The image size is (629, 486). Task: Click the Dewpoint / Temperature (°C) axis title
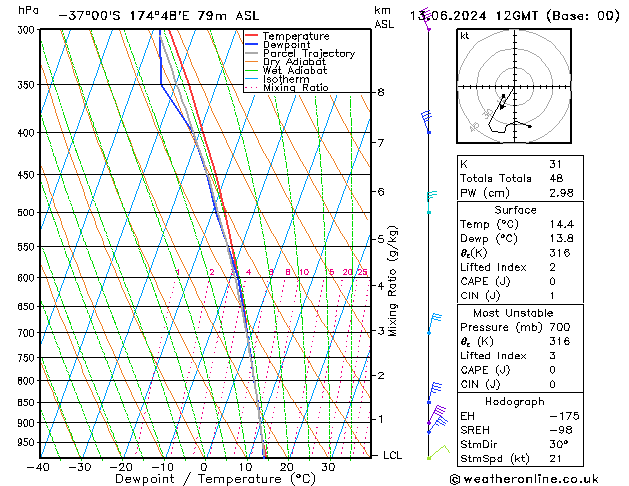point(215,479)
